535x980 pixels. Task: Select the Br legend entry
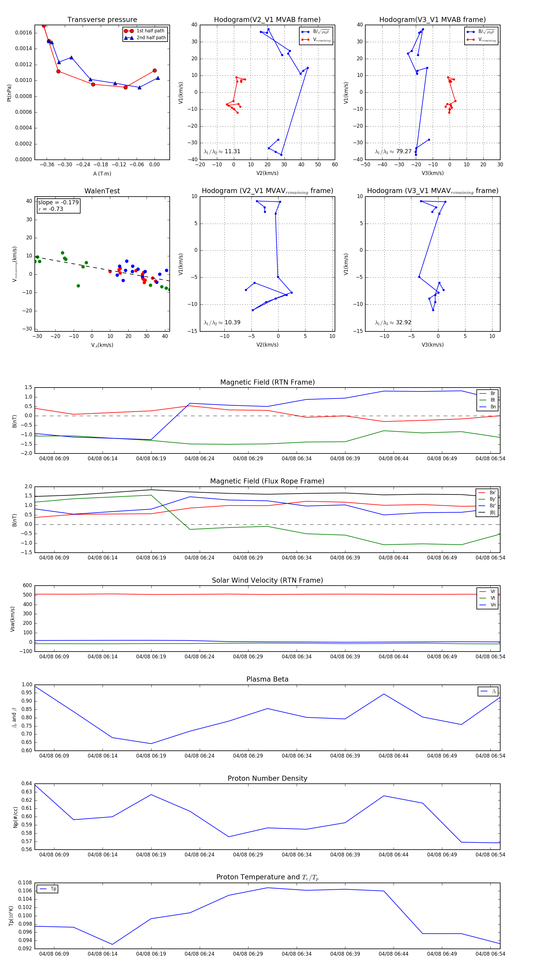487,393
